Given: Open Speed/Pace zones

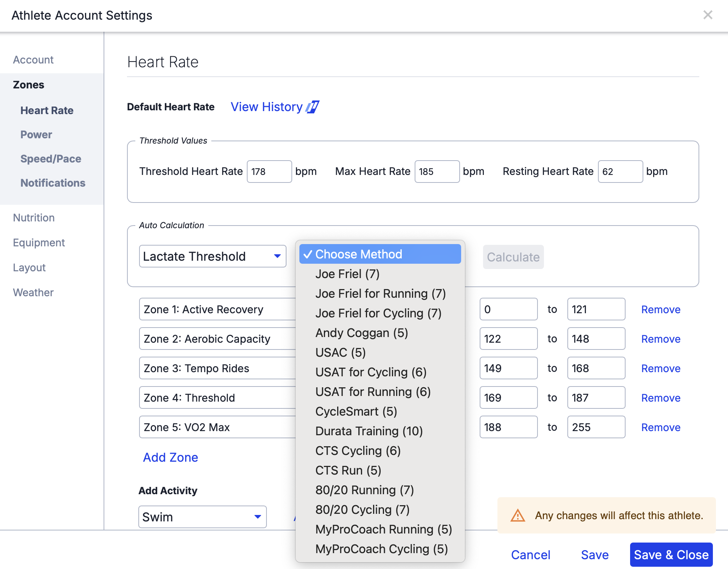Looking at the screenshot, I should click(x=51, y=159).
